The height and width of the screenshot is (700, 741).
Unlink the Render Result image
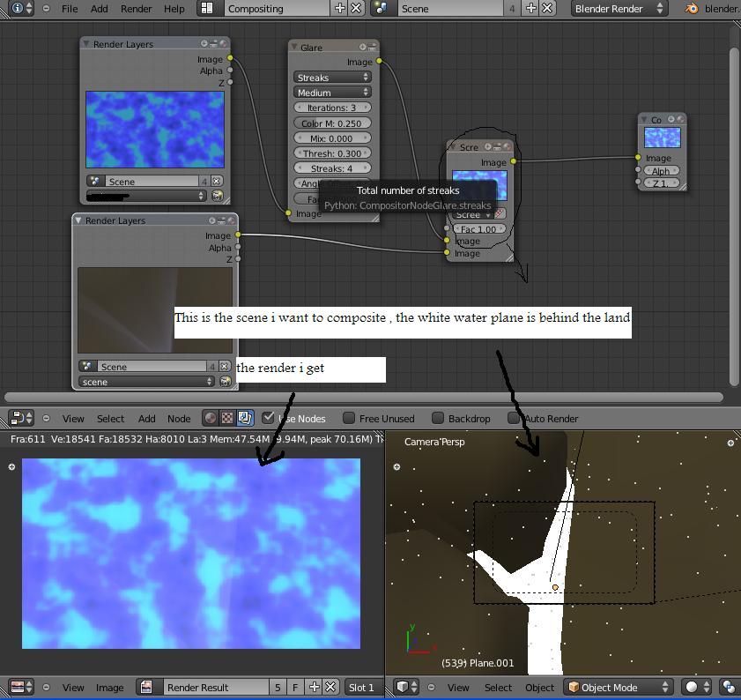pos(330,687)
